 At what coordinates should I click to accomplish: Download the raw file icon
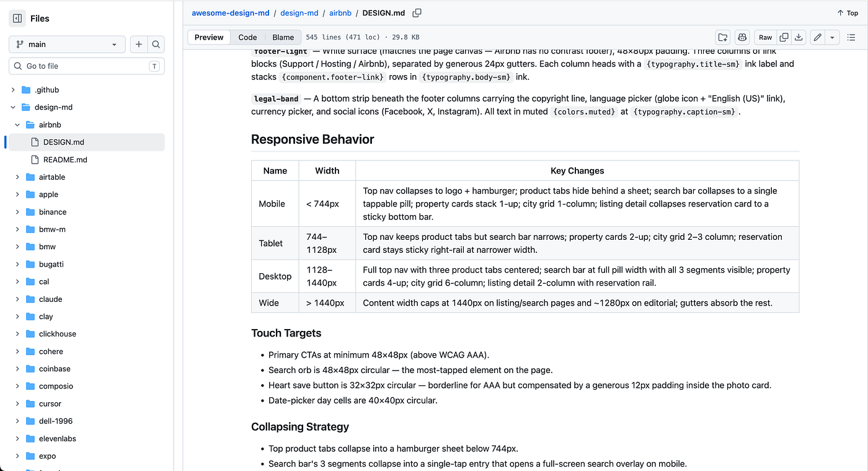pos(799,37)
